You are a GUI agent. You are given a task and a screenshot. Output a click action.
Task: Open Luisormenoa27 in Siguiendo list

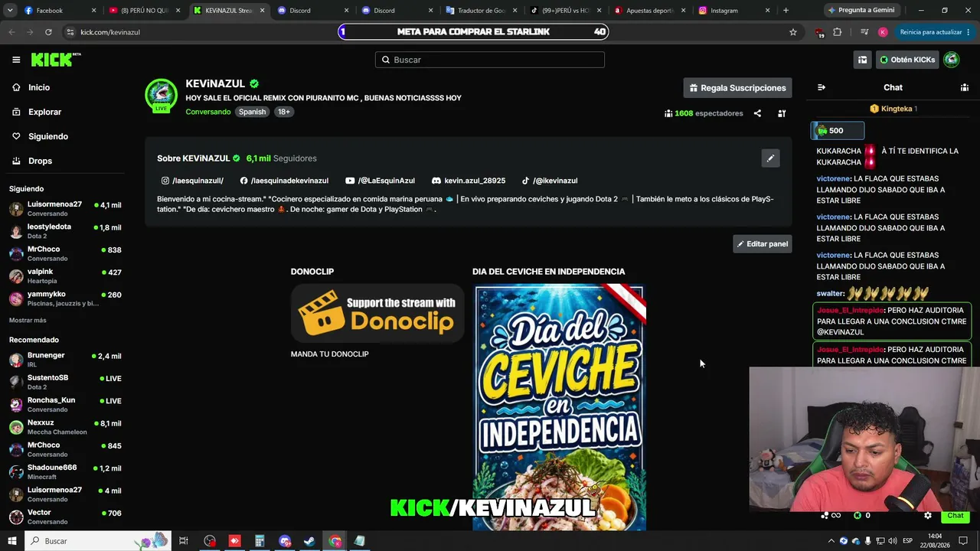click(x=65, y=209)
